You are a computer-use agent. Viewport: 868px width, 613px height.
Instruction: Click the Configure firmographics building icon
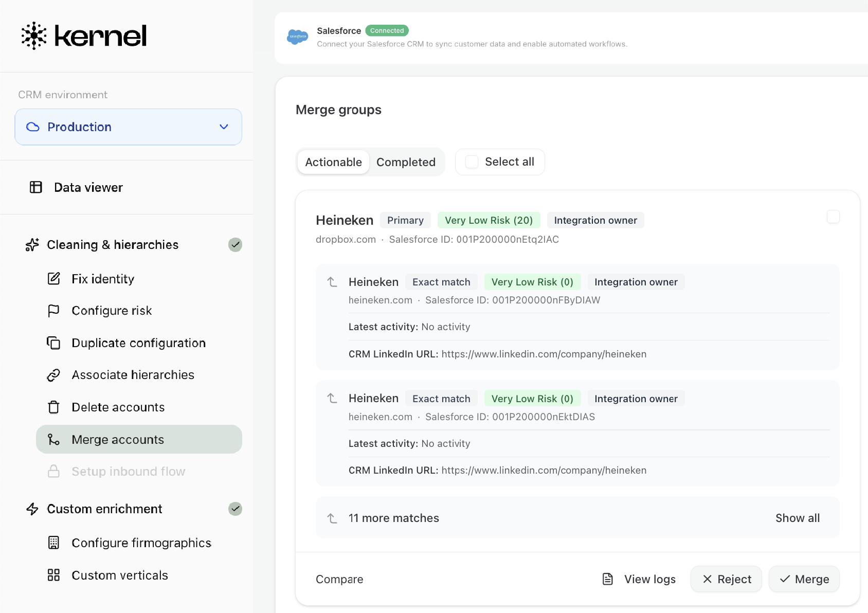click(x=53, y=543)
